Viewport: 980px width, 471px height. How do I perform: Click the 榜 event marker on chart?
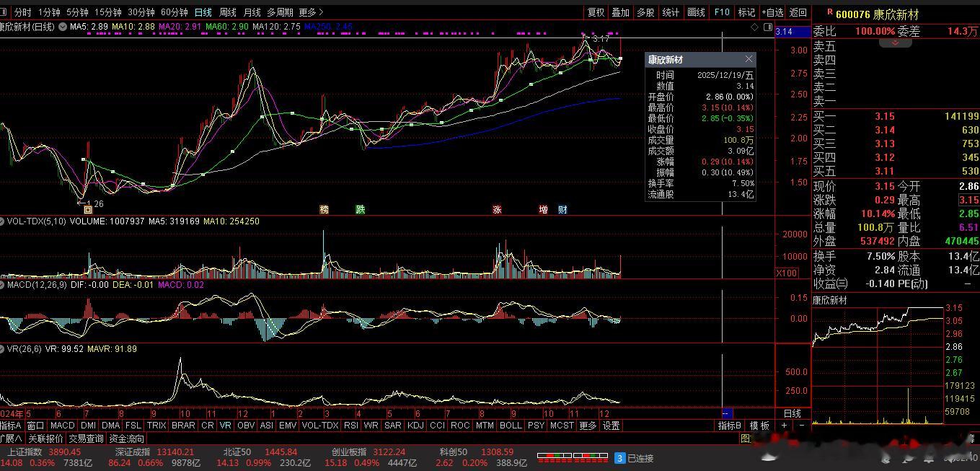point(325,210)
